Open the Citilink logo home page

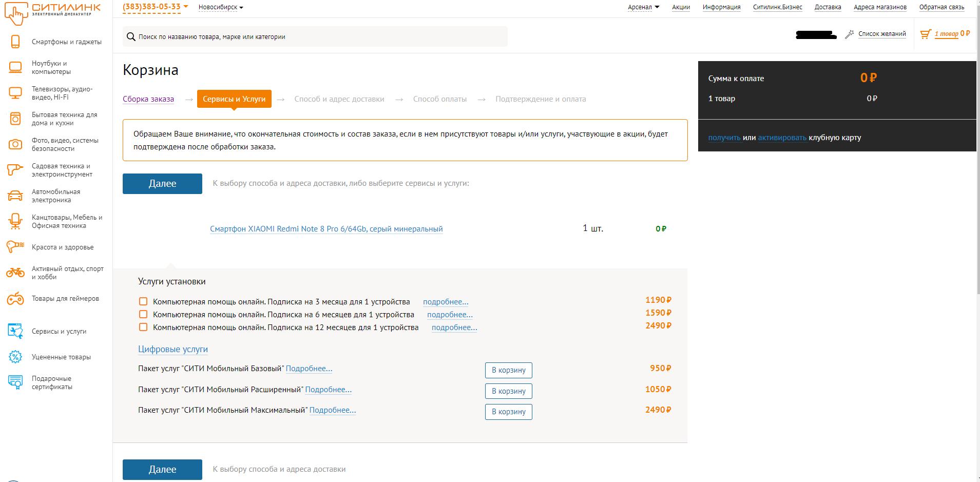(x=52, y=12)
